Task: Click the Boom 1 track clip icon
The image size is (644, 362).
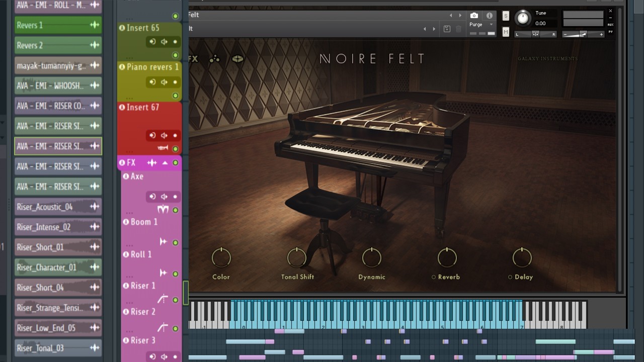Action: (x=163, y=242)
